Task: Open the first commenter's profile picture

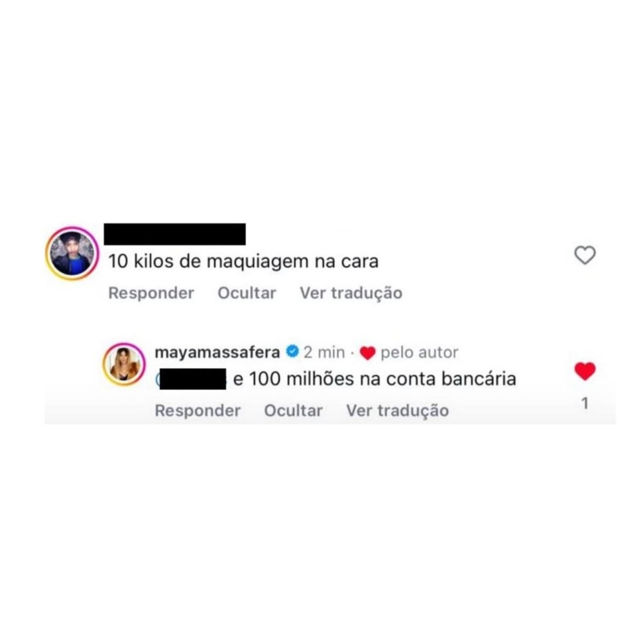Action: [x=72, y=253]
